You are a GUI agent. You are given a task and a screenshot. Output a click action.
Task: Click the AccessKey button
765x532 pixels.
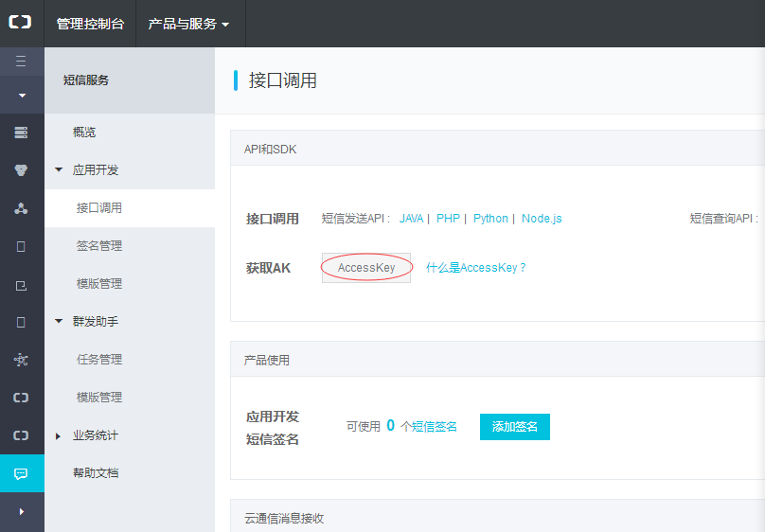366,268
